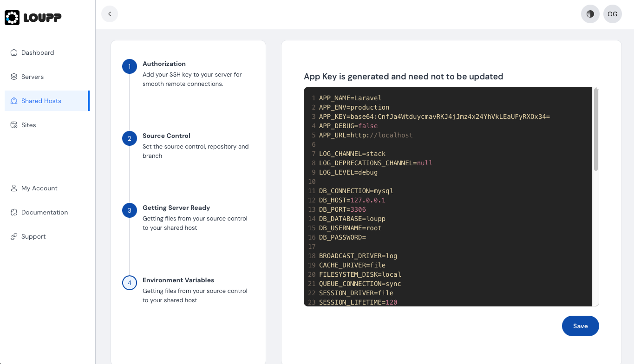Select step 1 circle for Authorization
The width and height of the screenshot is (634, 364).
click(x=130, y=66)
